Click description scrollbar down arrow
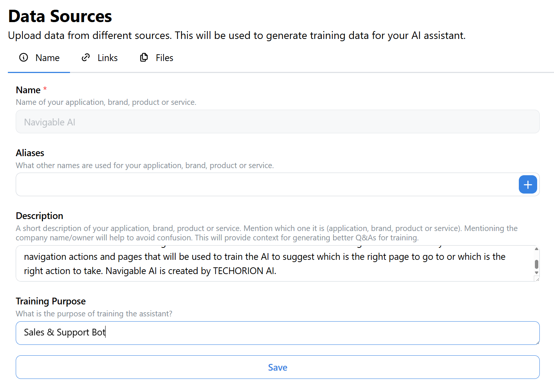The height and width of the screenshot is (392, 554). [536, 273]
